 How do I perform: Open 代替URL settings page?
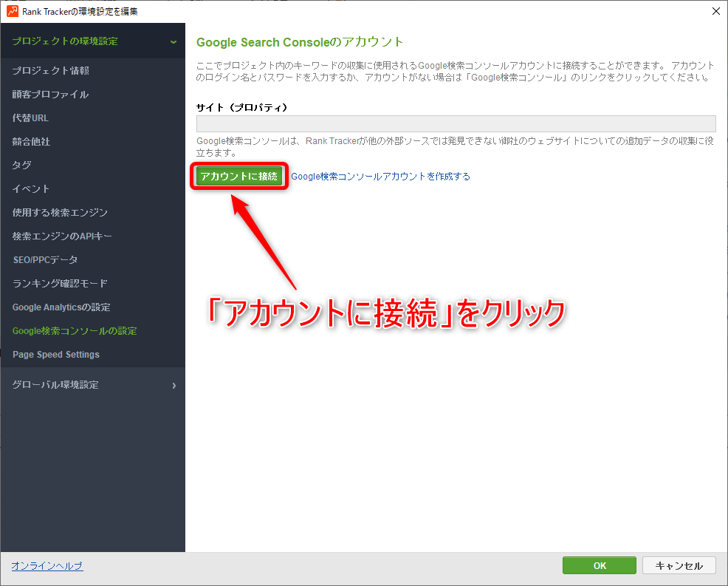(31, 118)
